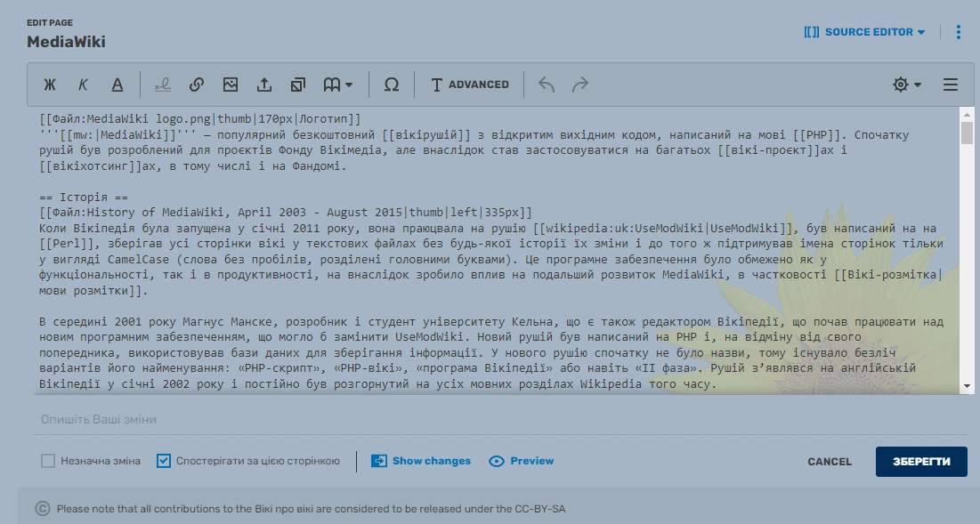This screenshot has width=980, height=524.
Task: Click the 'MediaWiki' page title
Action: tap(66, 42)
